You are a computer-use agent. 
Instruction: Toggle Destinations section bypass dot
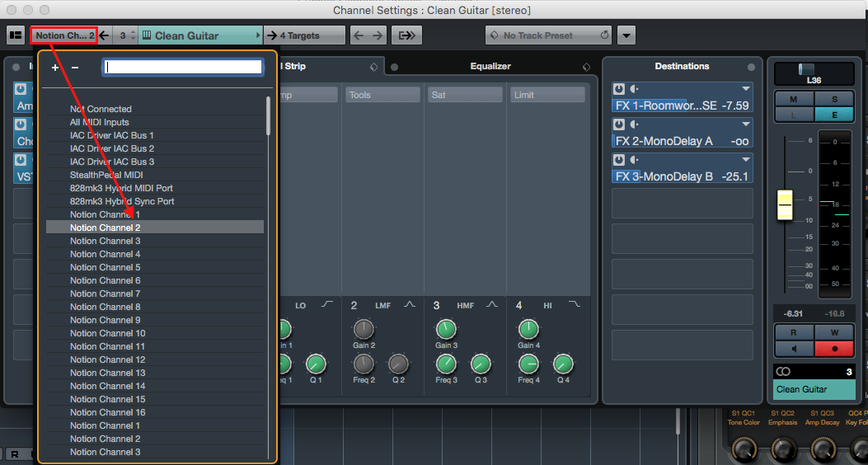[751, 67]
